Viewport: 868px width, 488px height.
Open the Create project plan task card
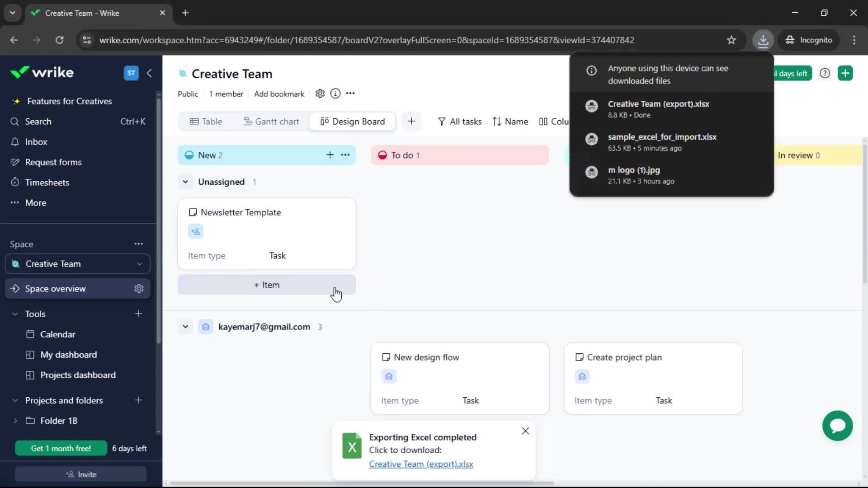click(653, 379)
